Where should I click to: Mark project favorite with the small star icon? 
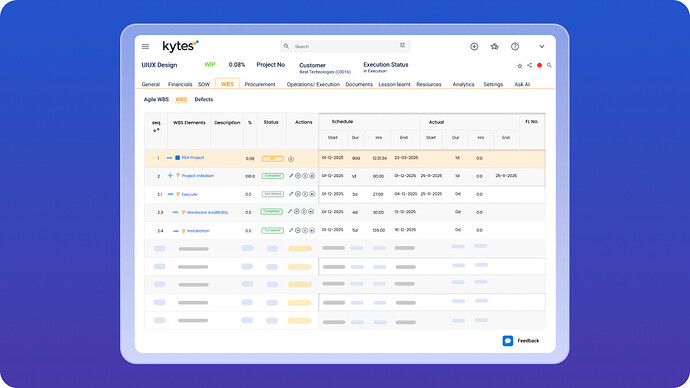tap(520, 66)
